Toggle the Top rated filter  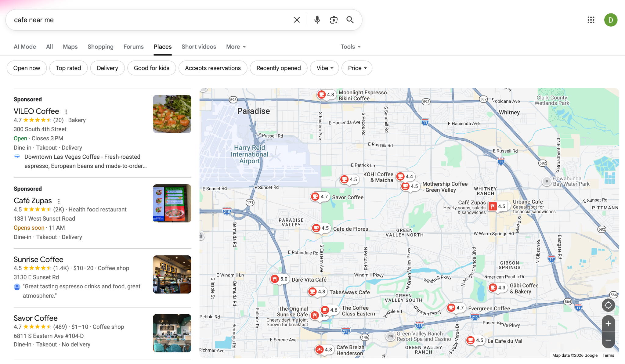pyautogui.click(x=68, y=68)
